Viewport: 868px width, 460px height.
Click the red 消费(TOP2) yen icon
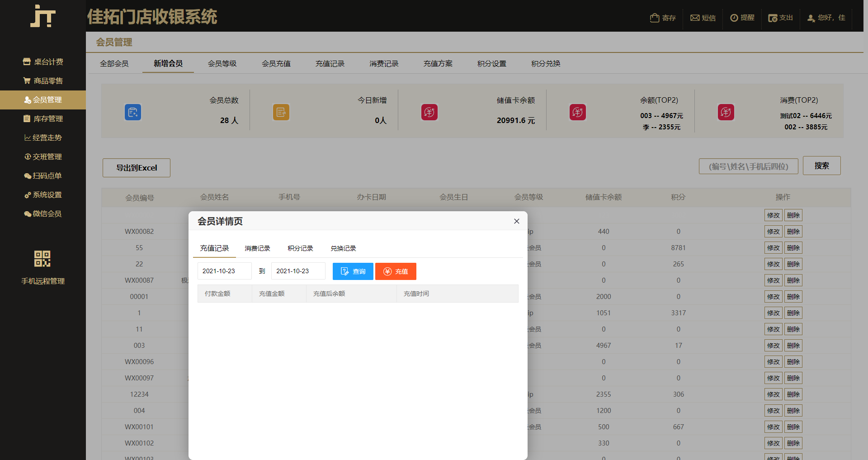726,112
